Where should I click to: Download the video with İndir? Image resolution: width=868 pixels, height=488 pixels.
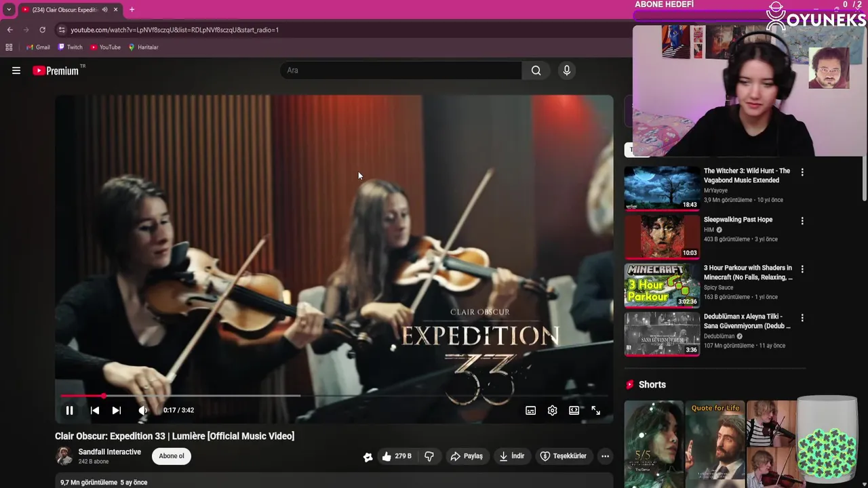pyautogui.click(x=512, y=456)
